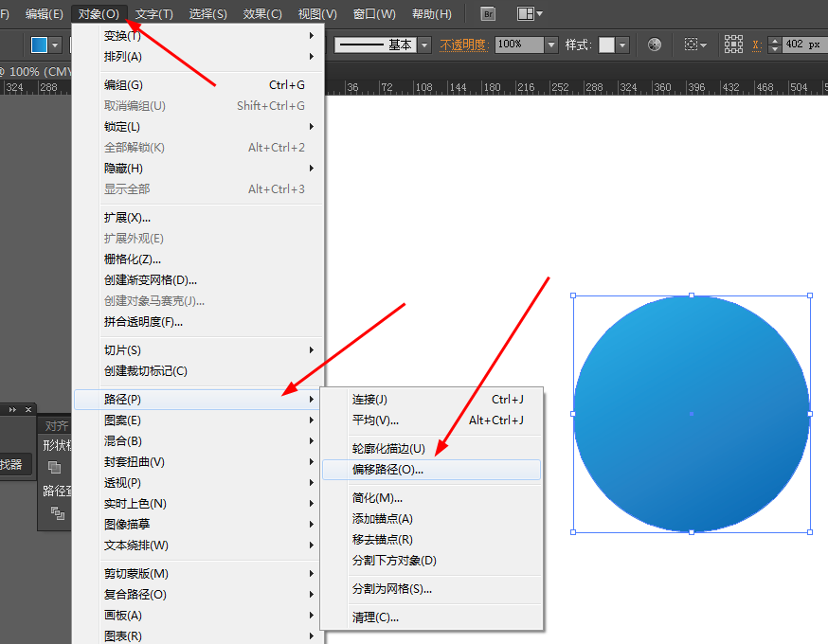Choose 分割为网格(S)... in path submenu
The height and width of the screenshot is (644, 828).
coord(431,588)
